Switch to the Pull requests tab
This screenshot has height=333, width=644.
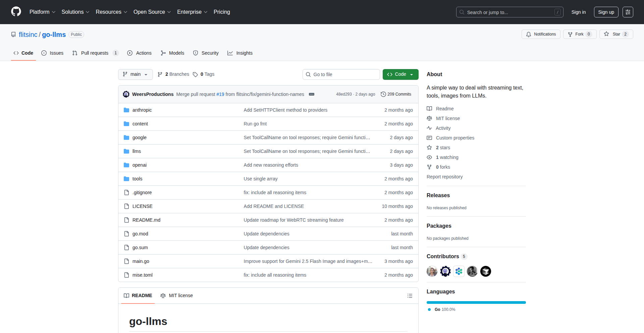point(95,53)
